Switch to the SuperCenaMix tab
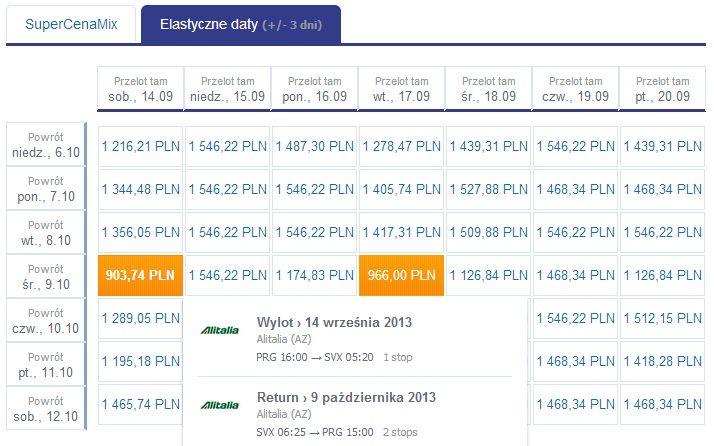The image size is (714, 446). (71, 24)
